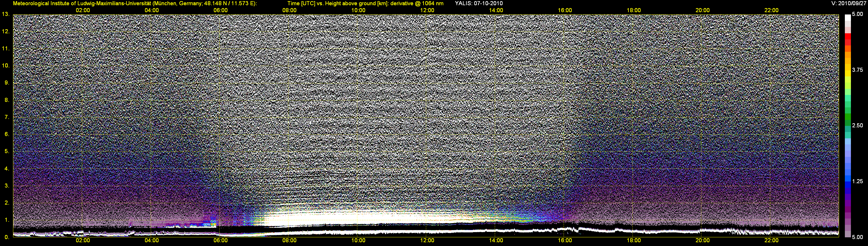This screenshot has height=246, width=868.
Task: Click the 12:00 label on the bottom time axis
Action: point(427,240)
